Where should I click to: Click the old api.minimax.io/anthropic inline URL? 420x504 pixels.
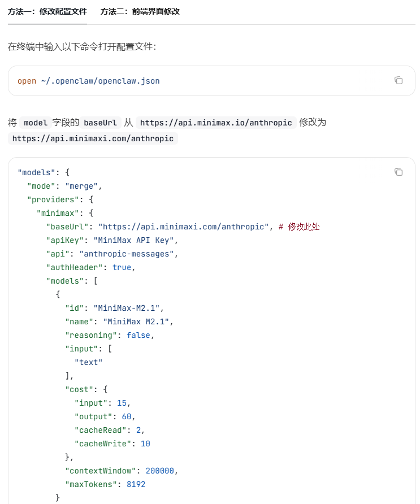pyautogui.click(x=216, y=123)
